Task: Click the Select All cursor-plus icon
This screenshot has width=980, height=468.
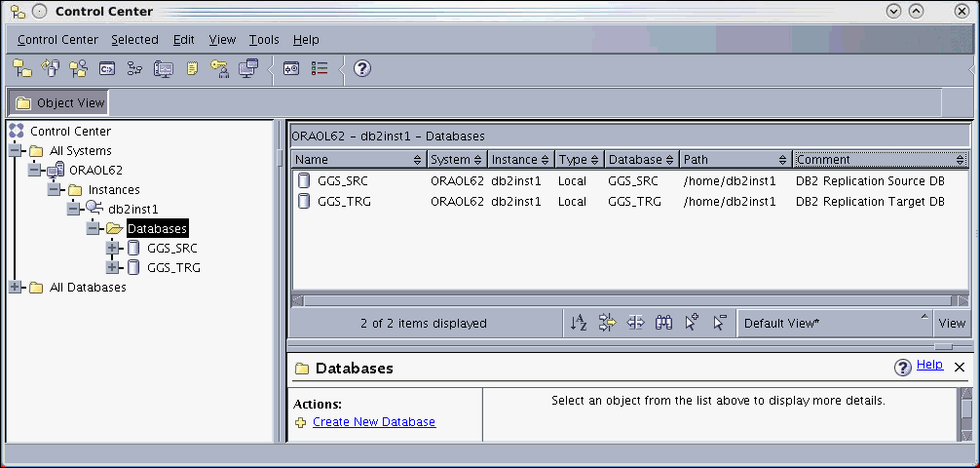Action: [x=692, y=323]
